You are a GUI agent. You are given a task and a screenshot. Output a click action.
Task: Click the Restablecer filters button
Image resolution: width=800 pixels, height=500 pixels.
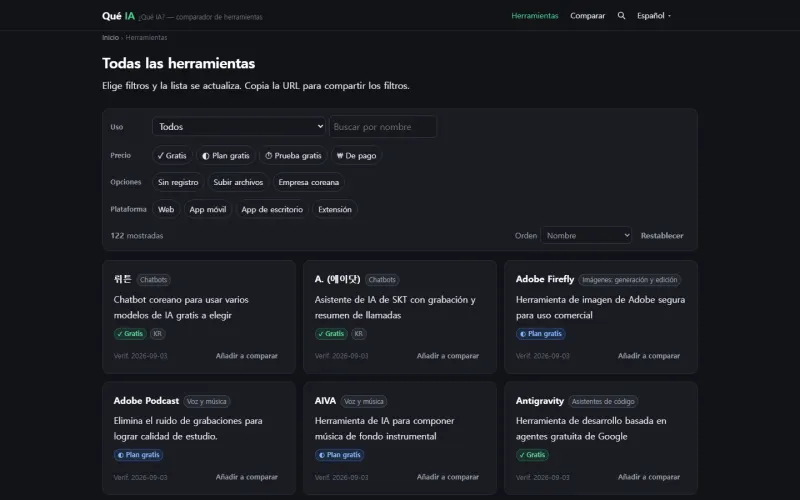(x=662, y=235)
